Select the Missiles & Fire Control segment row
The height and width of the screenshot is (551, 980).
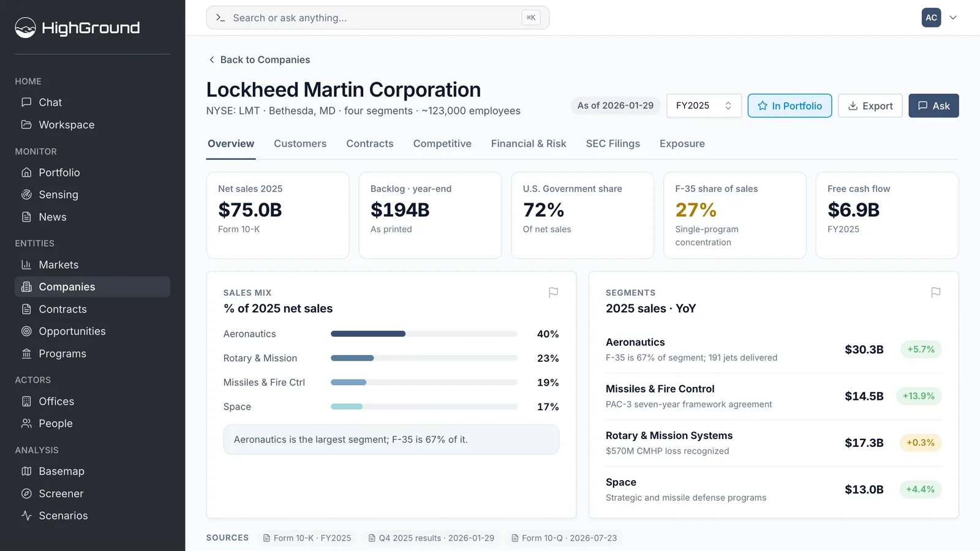coord(774,396)
